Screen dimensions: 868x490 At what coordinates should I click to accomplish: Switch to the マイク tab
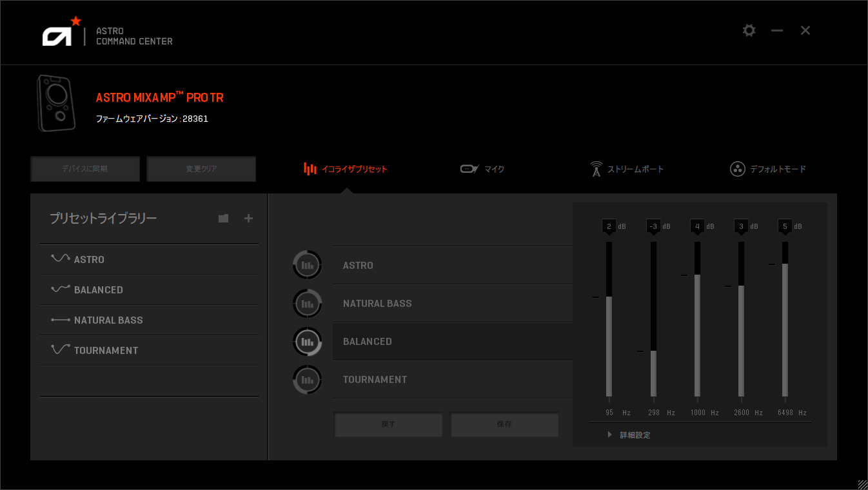click(482, 169)
